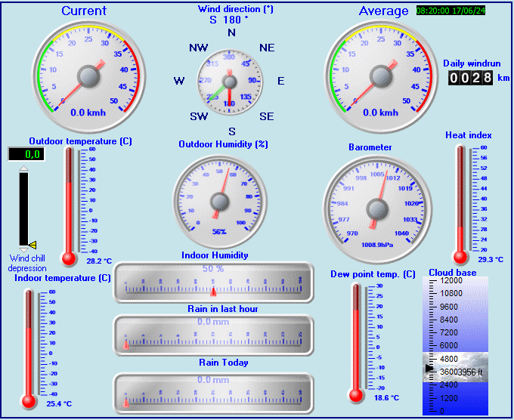This screenshot has height=420, width=514.
Task: Click the Indoor temperature thermometer
Action: click(29, 347)
